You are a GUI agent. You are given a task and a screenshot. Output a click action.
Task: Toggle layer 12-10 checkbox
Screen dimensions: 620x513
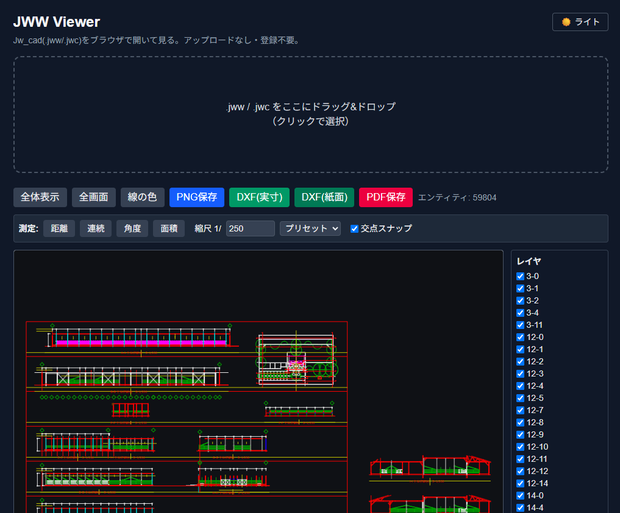(520, 447)
